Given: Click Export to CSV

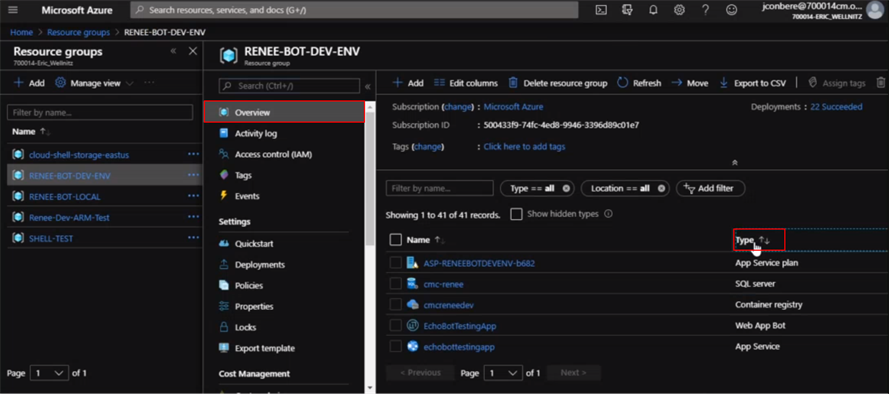Looking at the screenshot, I should (753, 83).
